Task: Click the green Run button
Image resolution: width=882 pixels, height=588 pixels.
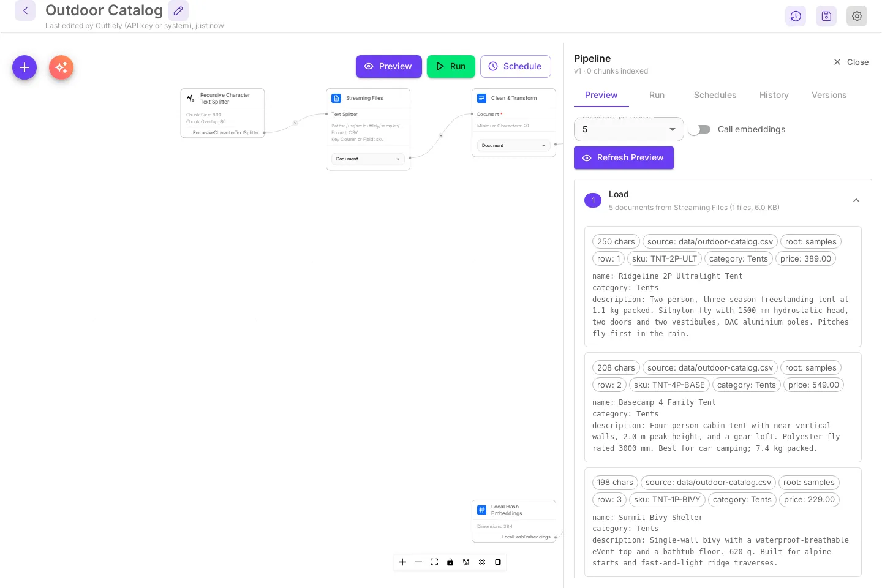Action: [x=451, y=66]
